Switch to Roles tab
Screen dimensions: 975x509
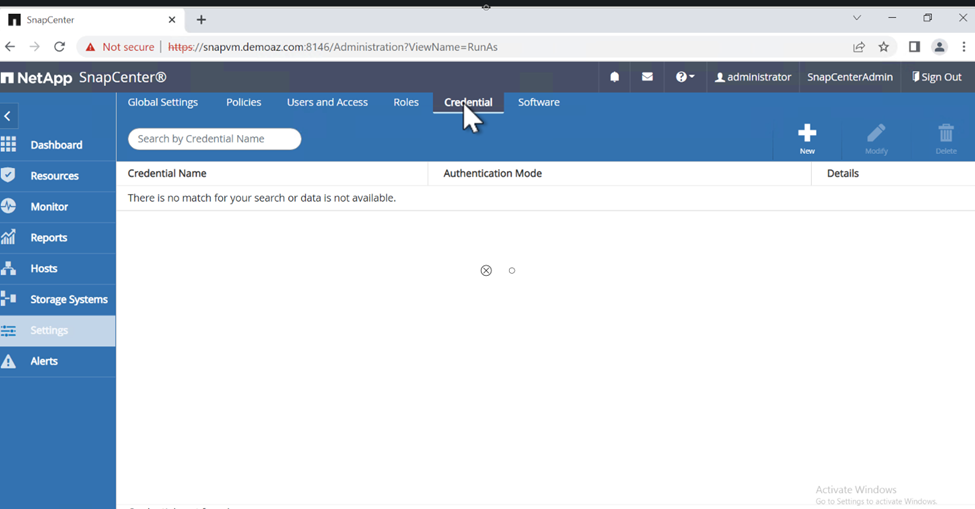pyautogui.click(x=406, y=102)
